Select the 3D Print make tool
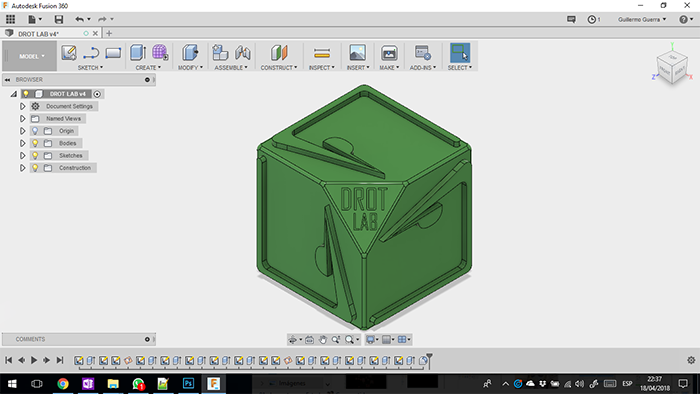This screenshot has height=394, width=700. coord(389,53)
